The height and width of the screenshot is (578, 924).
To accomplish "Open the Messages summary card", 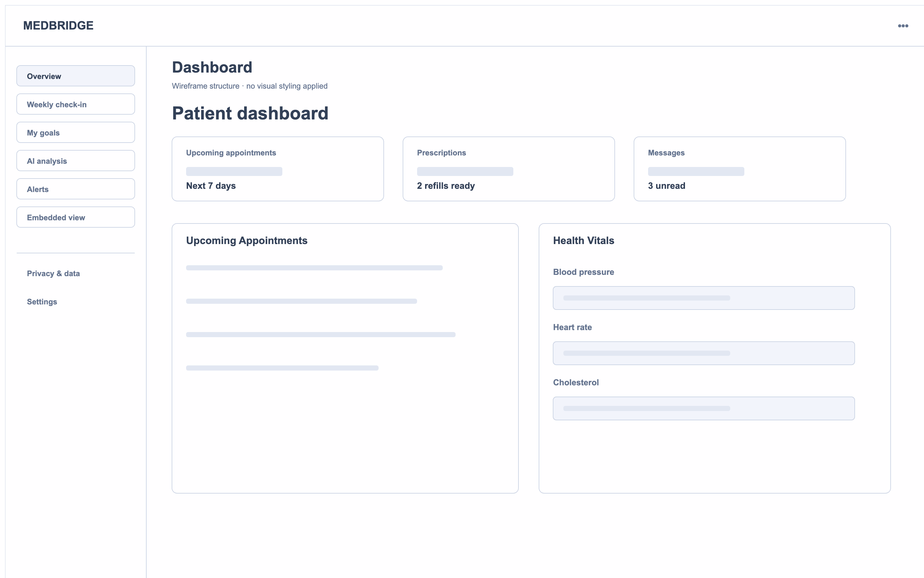I will click(740, 169).
